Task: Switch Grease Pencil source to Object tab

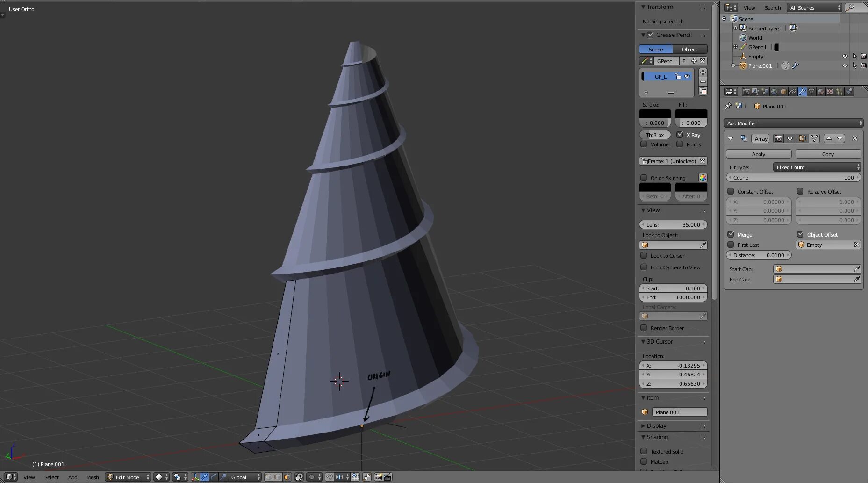Action: [689, 50]
